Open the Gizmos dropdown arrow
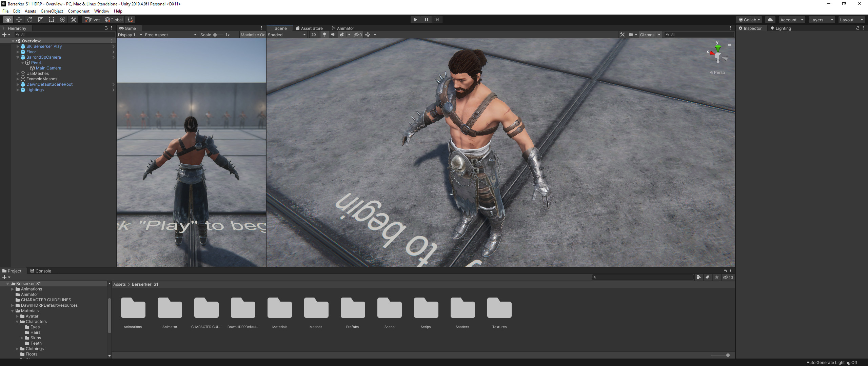This screenshot has width=868, height=366. click(x=659, y=35)
